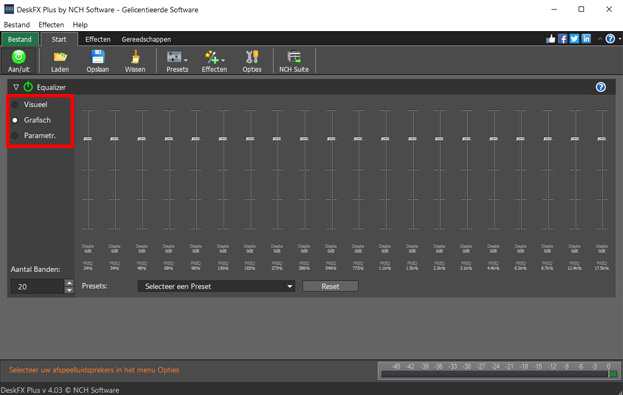Viewport: 623px width, 395px height.
Task: Switch to the green Bestand tab
Action: pyautogui.click(x=19, y=39)
